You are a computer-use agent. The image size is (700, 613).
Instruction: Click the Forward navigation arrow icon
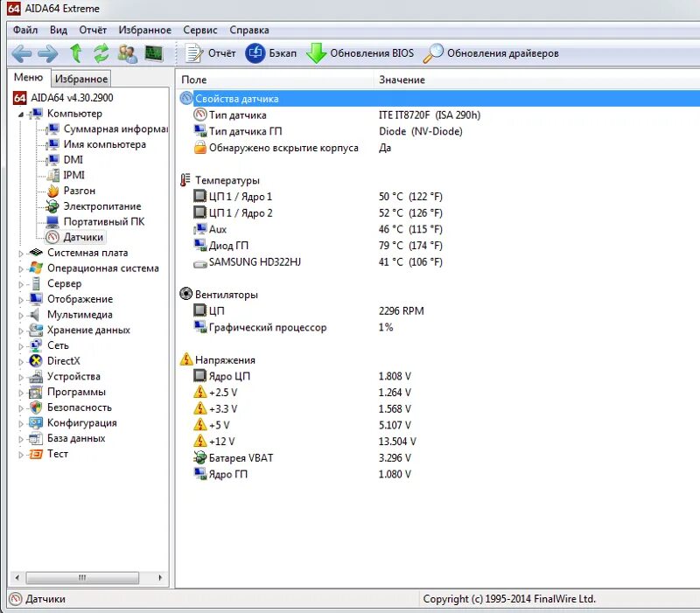pos(48,53)
